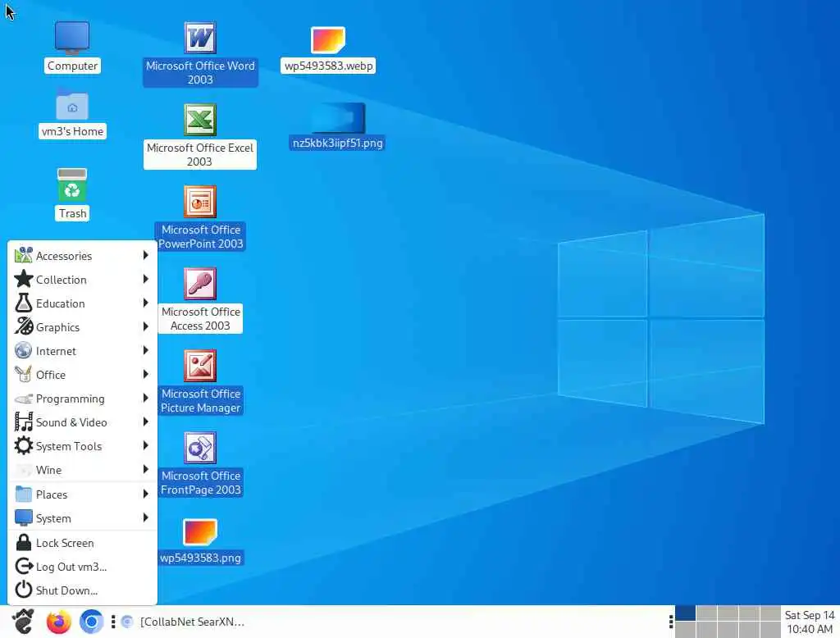Click the Accessories category icon in the menu
Image resolution: width=840 pixels, height=638 pixels.
pyautogui.click(x=24, y=256)
